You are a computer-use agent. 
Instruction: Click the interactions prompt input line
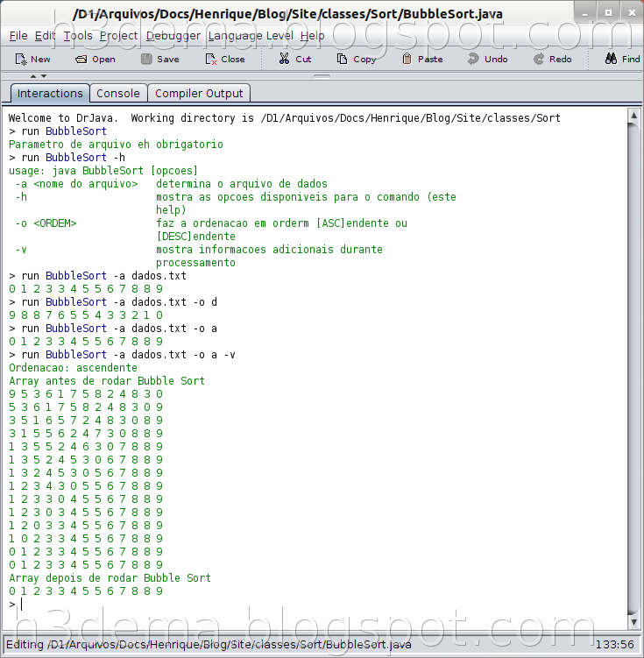[x=317, y=605]
